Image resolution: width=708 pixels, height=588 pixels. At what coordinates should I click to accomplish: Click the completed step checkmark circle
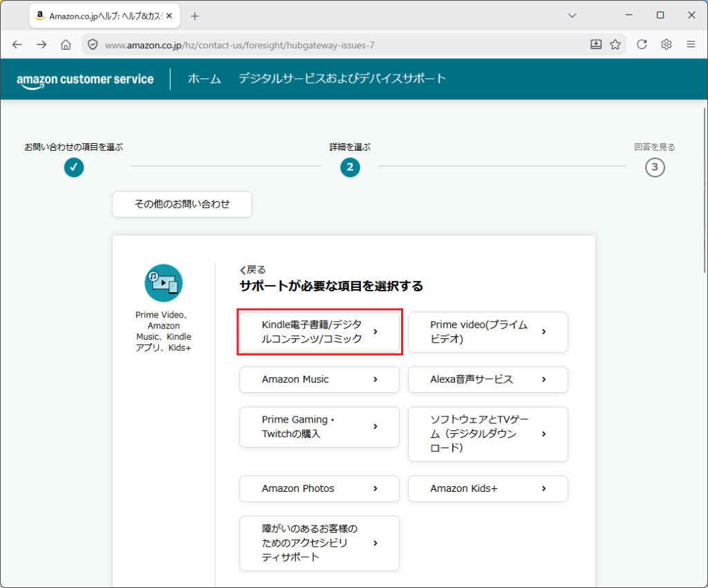click(73, 167)
